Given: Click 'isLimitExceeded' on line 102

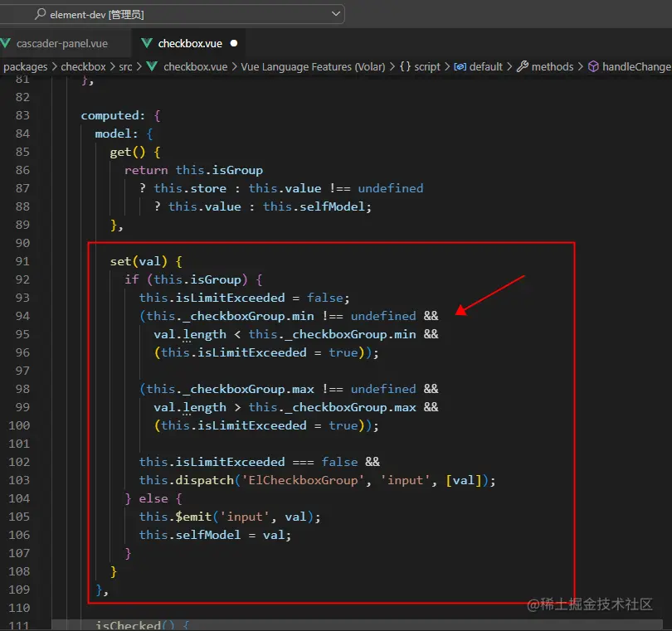Looking at the screenshot, I should [230, 462].
